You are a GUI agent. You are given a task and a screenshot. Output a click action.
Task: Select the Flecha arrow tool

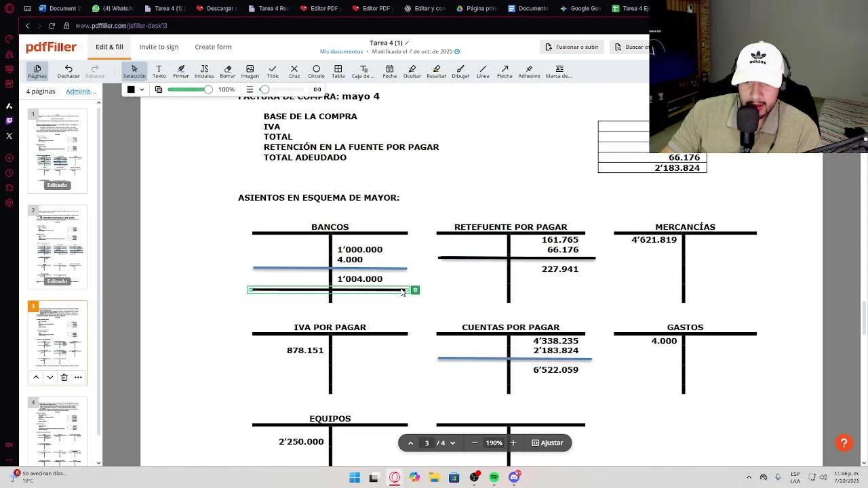(505, 71)
